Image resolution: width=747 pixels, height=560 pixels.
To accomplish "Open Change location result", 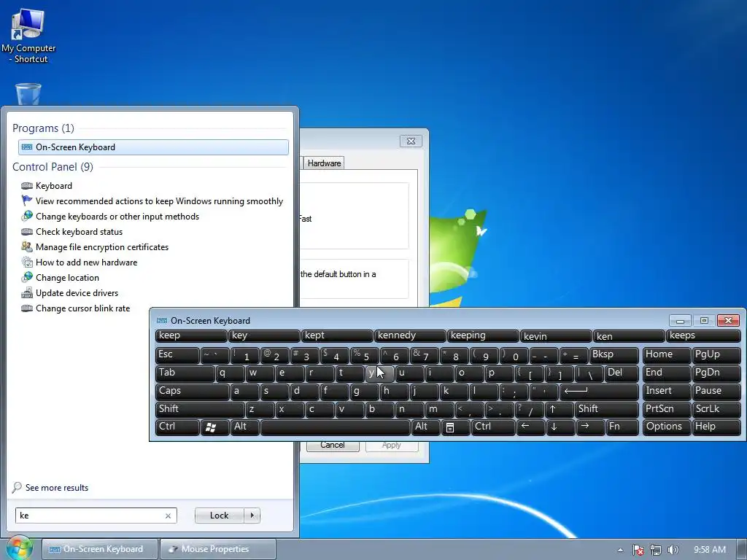I will 60,278.
